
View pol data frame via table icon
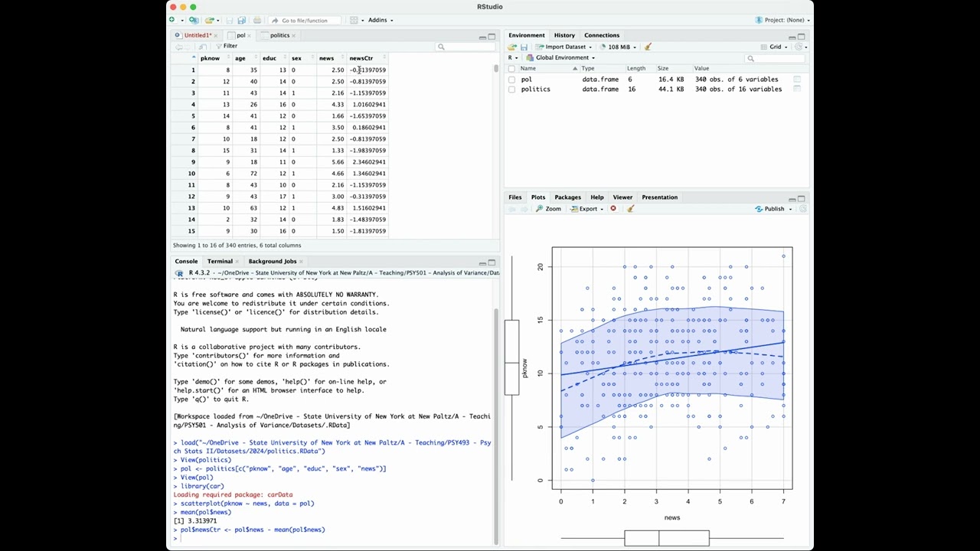pyautogui.click(x=797, y=79)
